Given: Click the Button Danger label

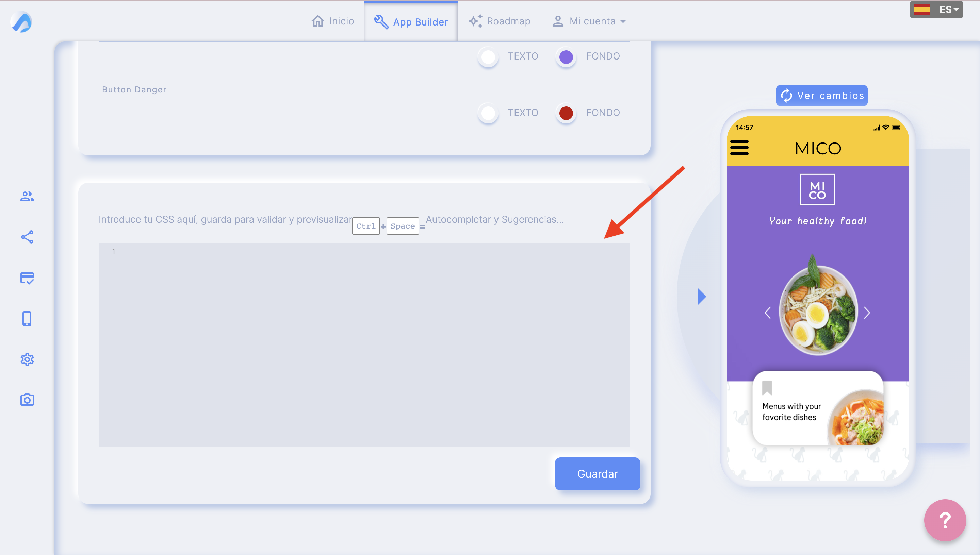Looking at the screenshot, I should pyautogui.click(x=134, y=89).
